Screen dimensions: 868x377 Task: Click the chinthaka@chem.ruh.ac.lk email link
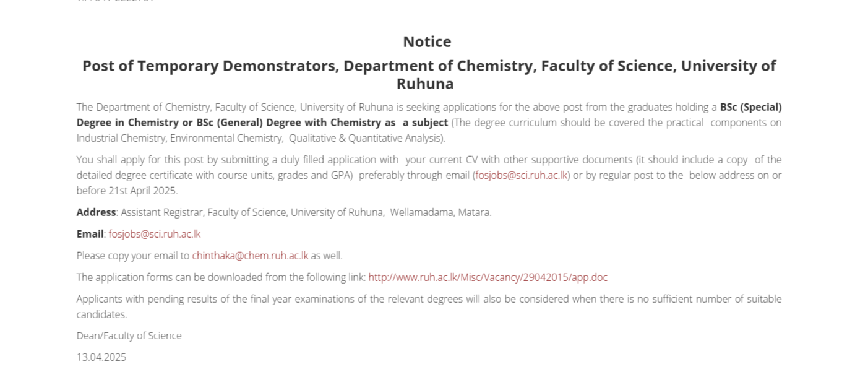250,256
